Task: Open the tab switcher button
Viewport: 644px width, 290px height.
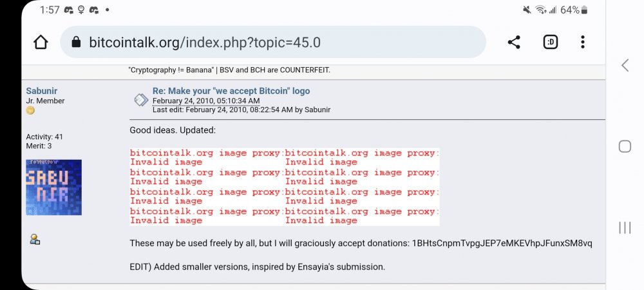Action: pyautogui.click(x=550, y=43)
